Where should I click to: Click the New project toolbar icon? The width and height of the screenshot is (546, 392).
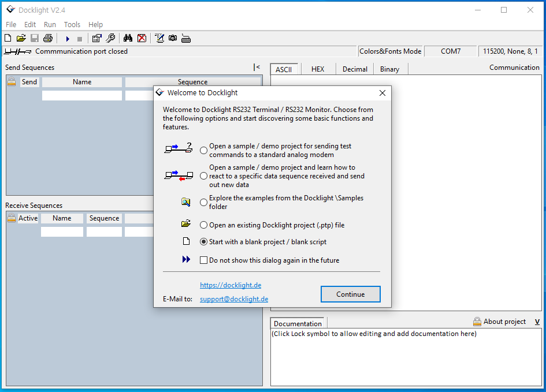[x=8, y=39]
